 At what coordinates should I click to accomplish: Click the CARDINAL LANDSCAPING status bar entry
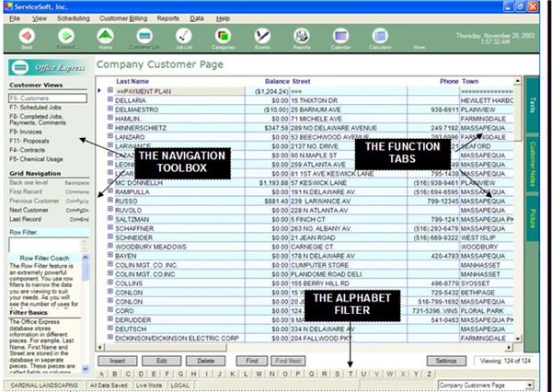(x=43, y=386)
